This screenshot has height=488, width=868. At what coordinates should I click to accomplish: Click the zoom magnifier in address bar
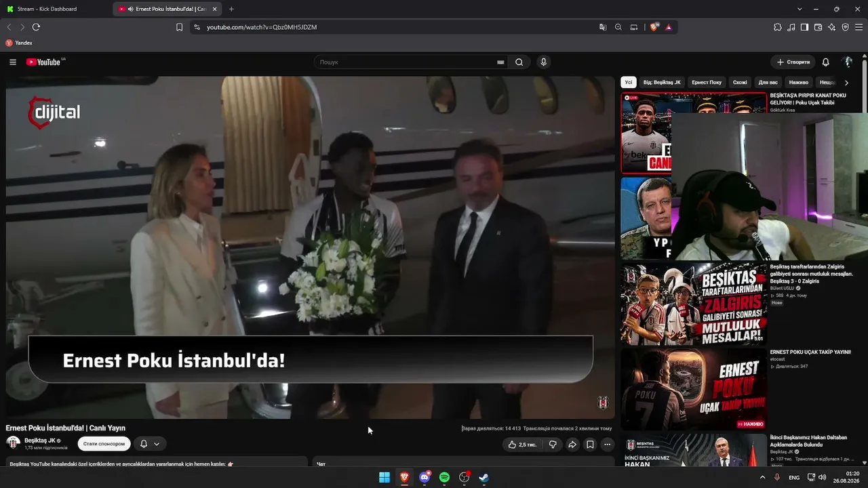618,27
